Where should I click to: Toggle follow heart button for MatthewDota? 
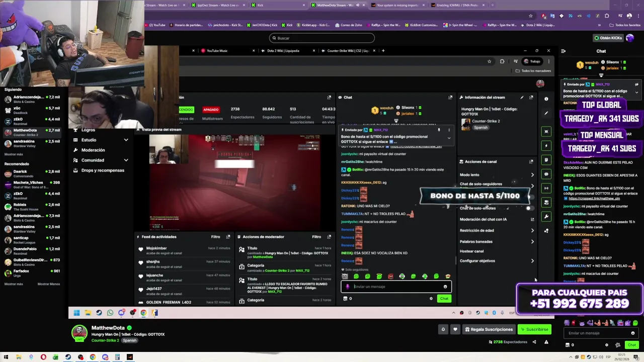click(x=455, y=329)
